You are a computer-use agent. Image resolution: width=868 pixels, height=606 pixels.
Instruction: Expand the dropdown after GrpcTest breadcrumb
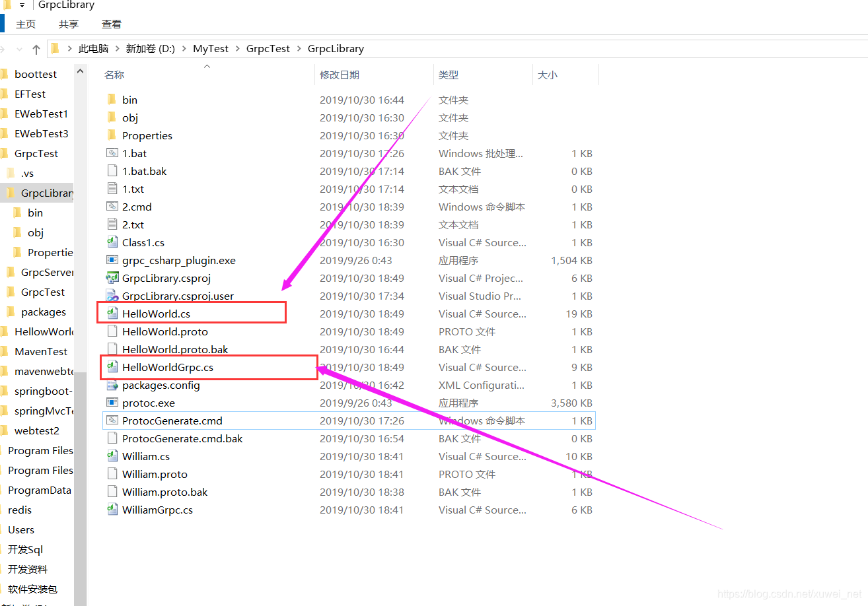click(299, 49)
